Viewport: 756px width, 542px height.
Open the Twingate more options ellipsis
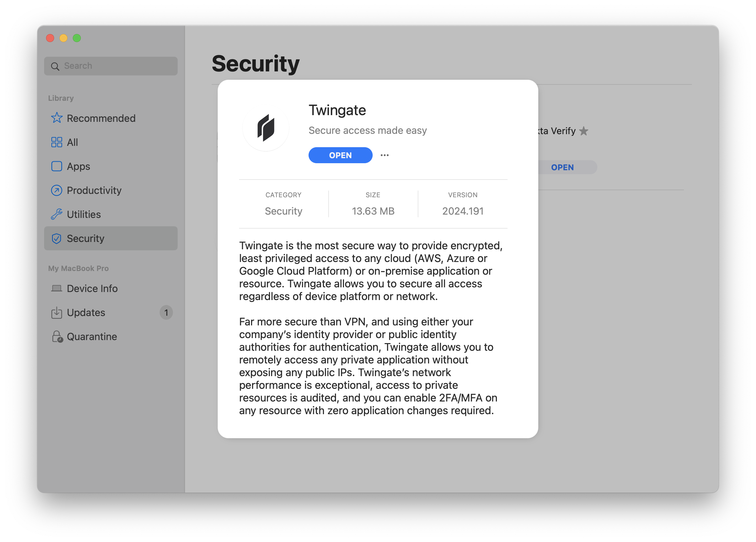(385, 155)
